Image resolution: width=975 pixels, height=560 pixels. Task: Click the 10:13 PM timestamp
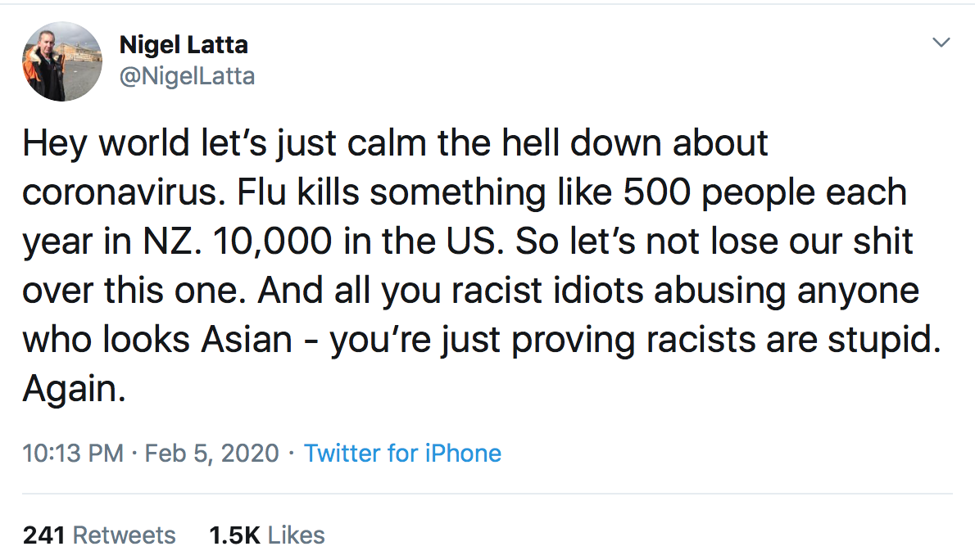[73, 453]
